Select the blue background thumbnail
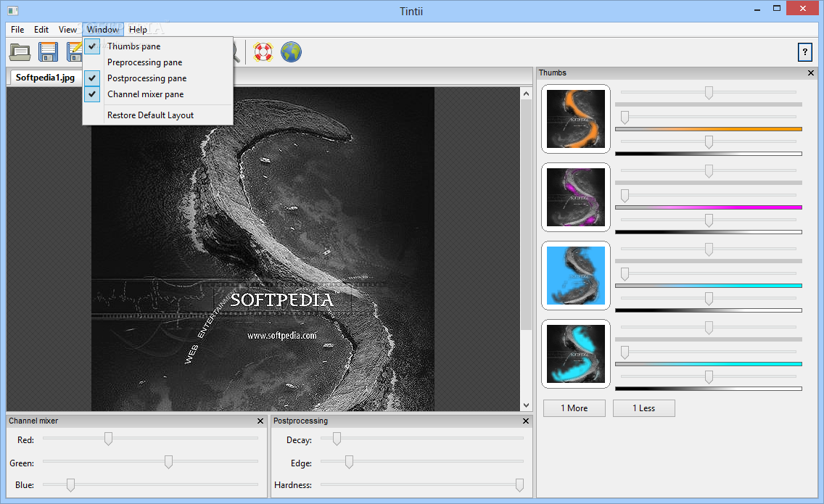The height and width of the screenshot is (504, 824). [x=576, y=276]
